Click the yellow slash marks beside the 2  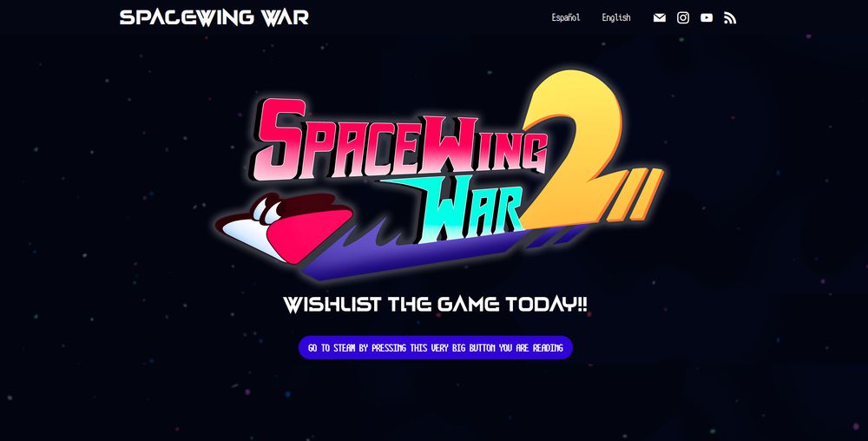(636, 194)
